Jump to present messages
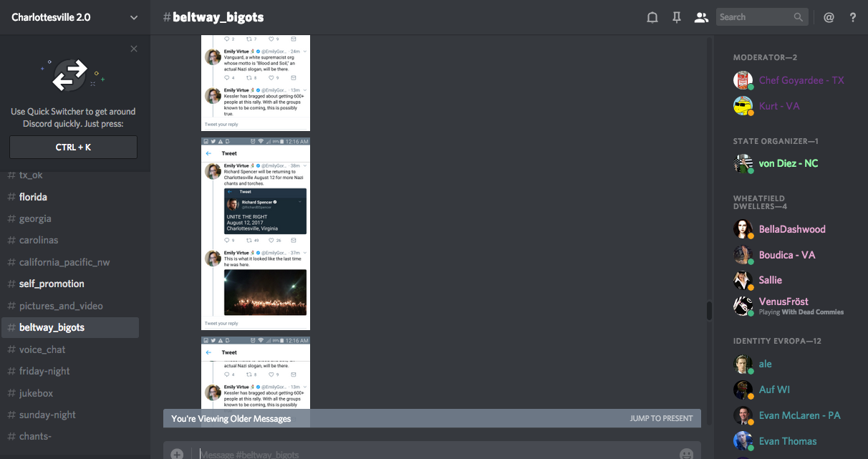Screen dimensions: 868x459 point(661,418)
